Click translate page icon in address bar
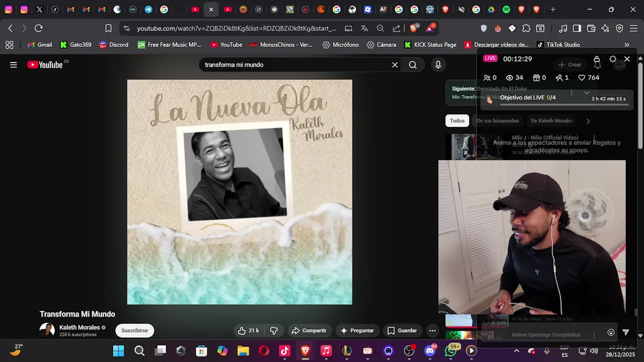The image size is (644, 362). tap(364, 29)
